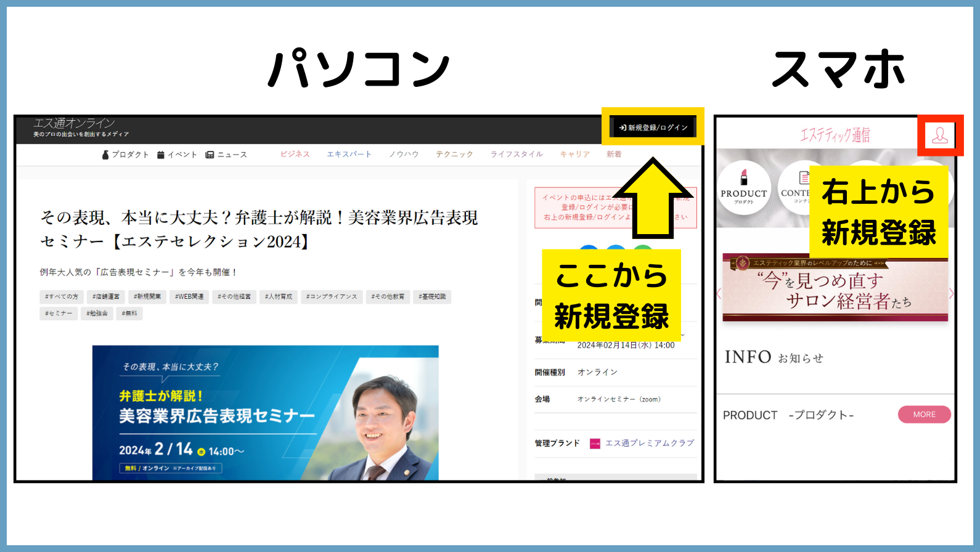Click the #コンプライアンス tag
Image resolution: width=980 pixels, height=552 pixels.
tap(332, 296)
